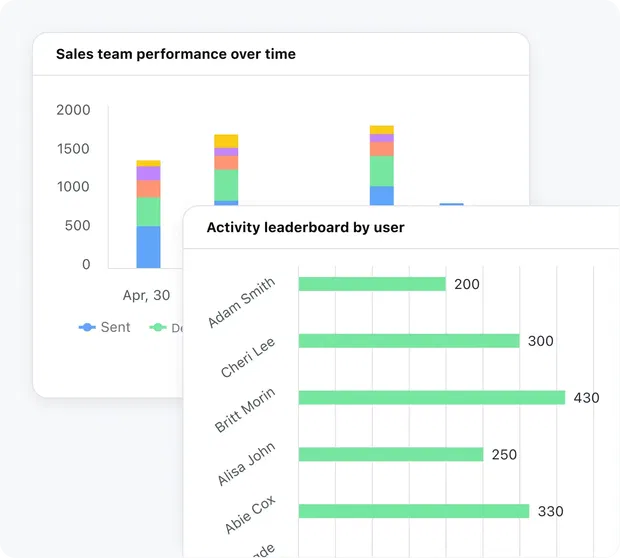Click 'Sales team performance over time' title
620x558 pixels.
[x=176, y=54]
